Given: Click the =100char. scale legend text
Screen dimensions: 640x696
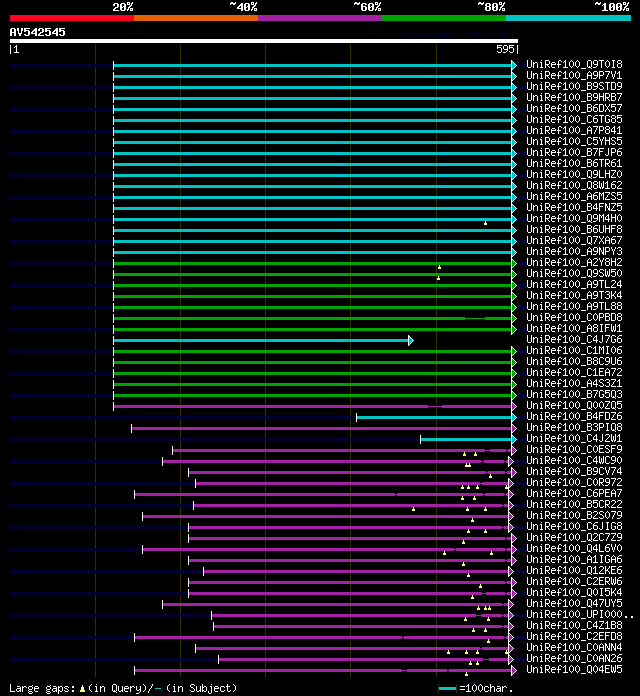Looking at the screenshot, I should pyautogui.click(x=486, y=688).
